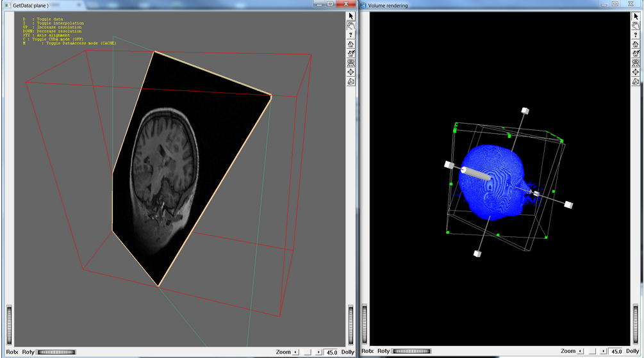Screen dimensions: 644x358
Task: Select the arrow pick tool in GetData window
Action: (x=351, y=16)
